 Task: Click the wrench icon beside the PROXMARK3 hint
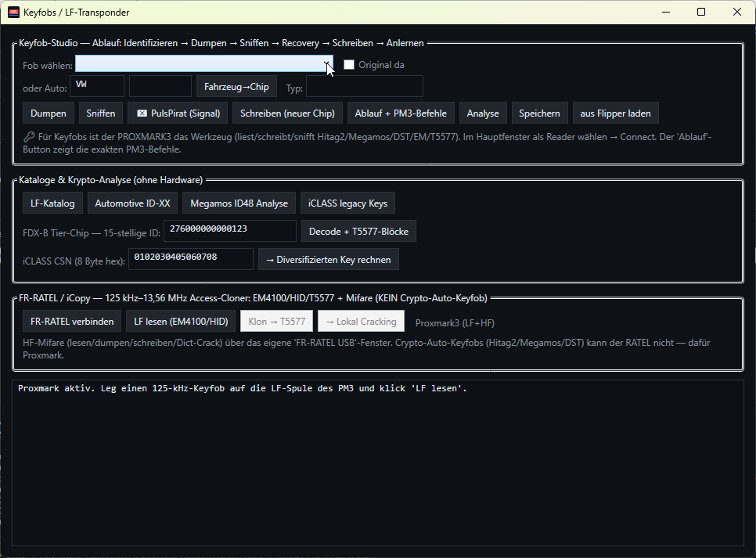29,137
